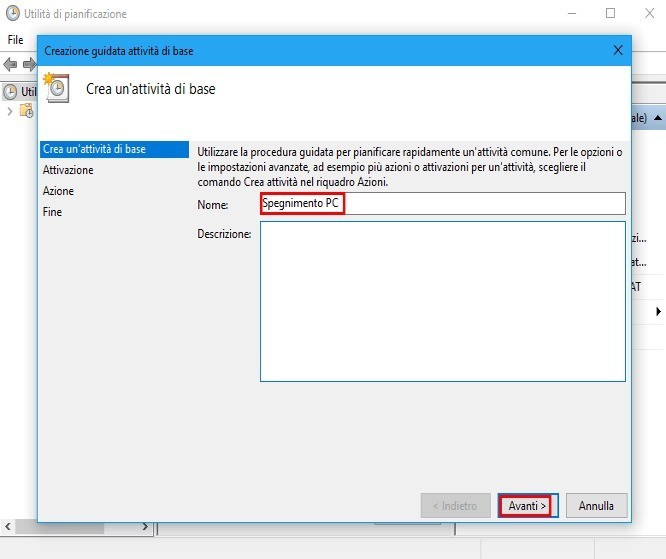Click left arrow of horizontal scrollbar

click(x=8, y=526)
